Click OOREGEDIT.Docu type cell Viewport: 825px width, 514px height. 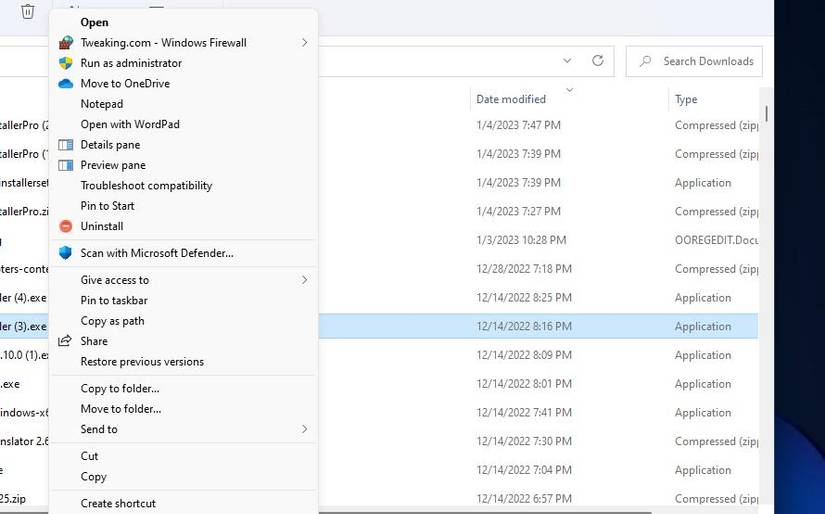tap(716, 240)
